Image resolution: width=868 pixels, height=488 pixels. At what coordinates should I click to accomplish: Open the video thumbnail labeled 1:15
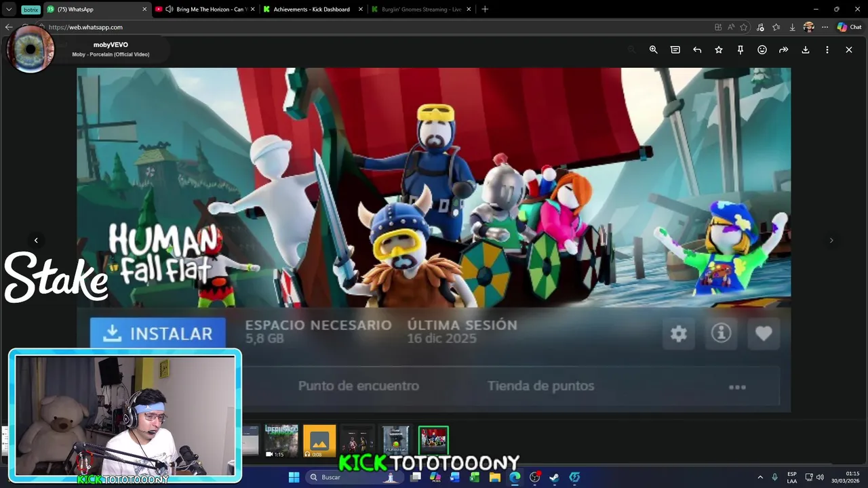click(x=281, y=441)
